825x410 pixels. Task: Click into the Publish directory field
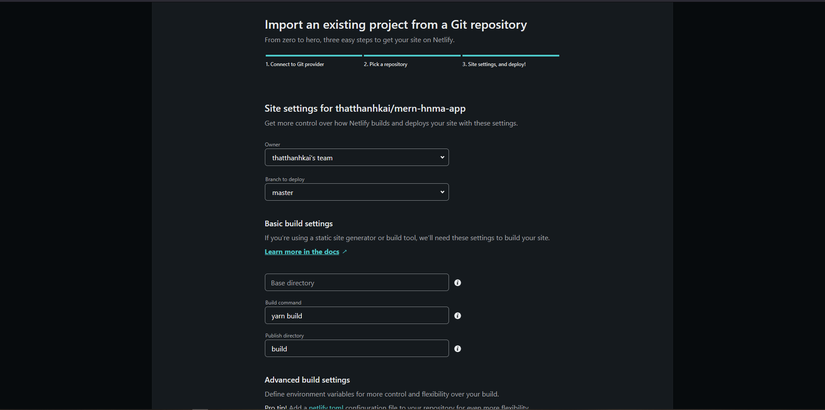tap(356, 349)
